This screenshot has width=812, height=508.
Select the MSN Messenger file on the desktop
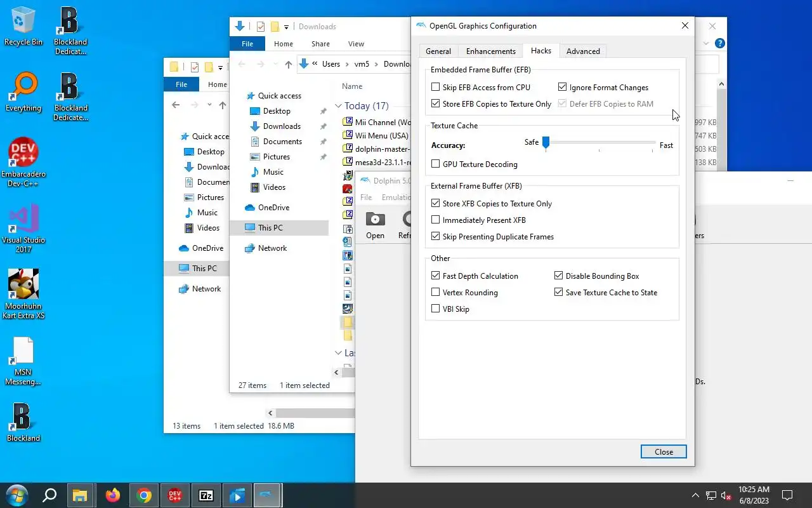coord(23,361)
